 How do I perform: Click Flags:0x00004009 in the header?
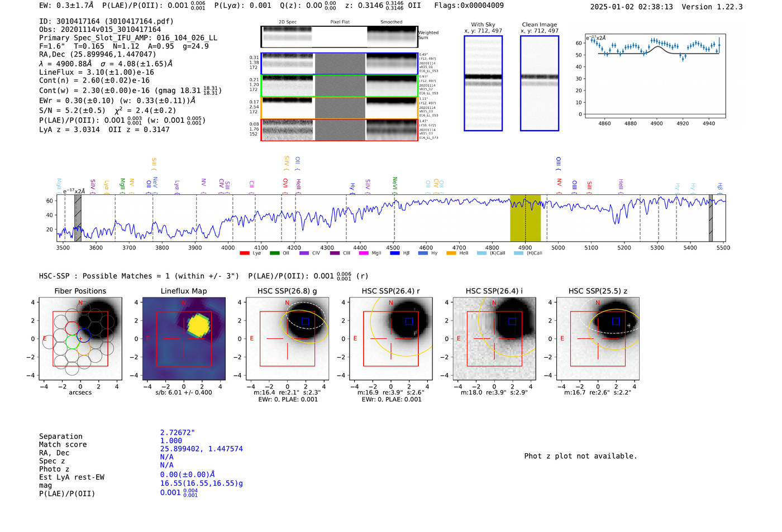pyautogui.click(x=469, y=6)
